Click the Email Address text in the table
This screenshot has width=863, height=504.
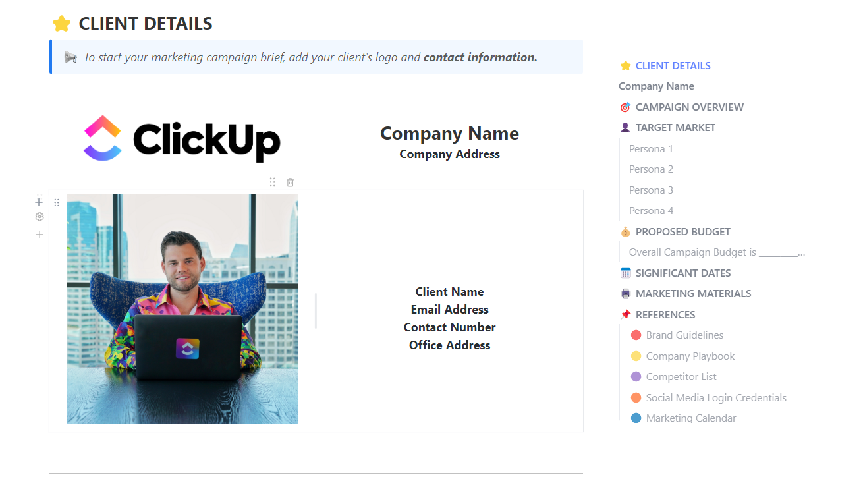[449, 310]
